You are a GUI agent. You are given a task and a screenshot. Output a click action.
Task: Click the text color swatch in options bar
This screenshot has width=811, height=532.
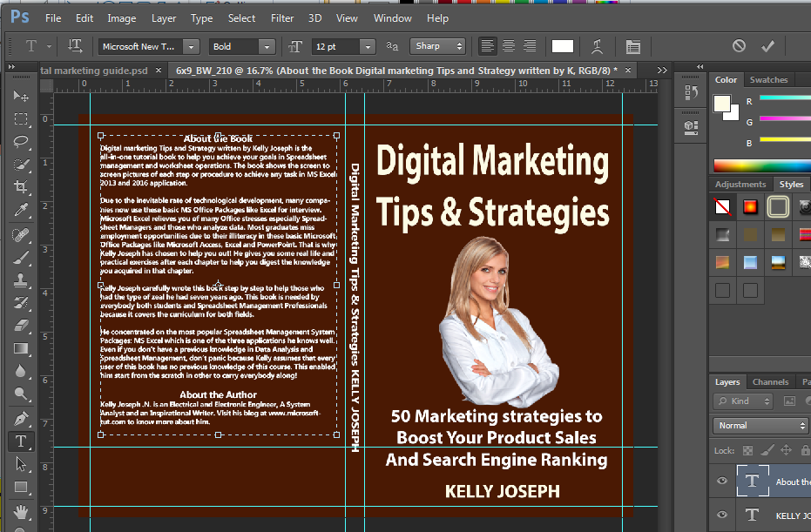tap(562, 45)
